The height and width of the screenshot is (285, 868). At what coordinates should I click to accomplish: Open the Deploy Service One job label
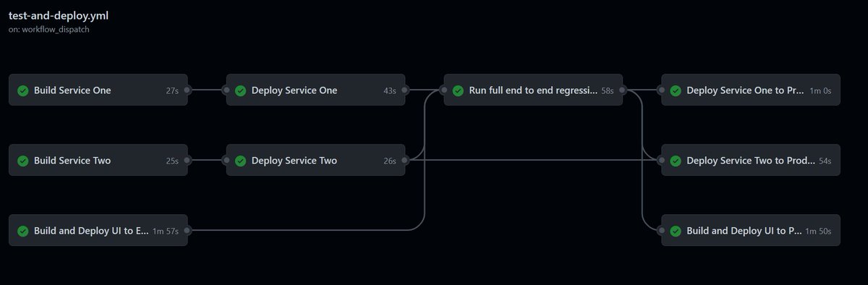click(x=294, y=90)
